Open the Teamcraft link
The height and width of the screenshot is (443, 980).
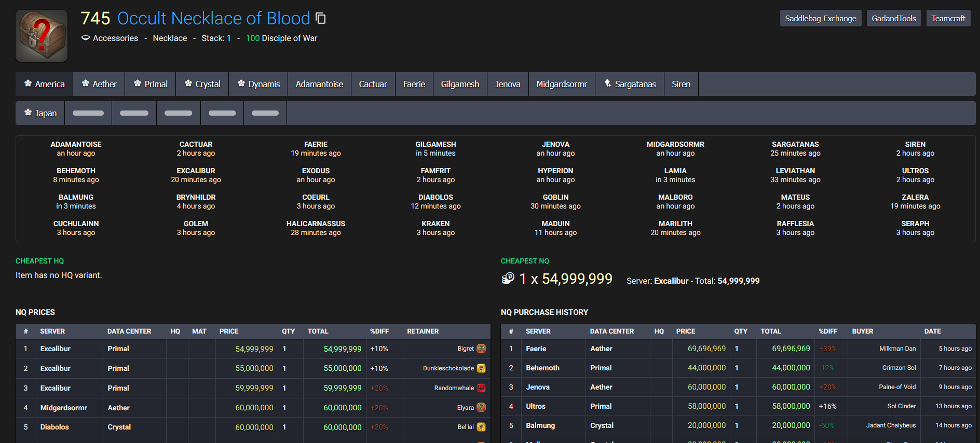coord(948,18)
